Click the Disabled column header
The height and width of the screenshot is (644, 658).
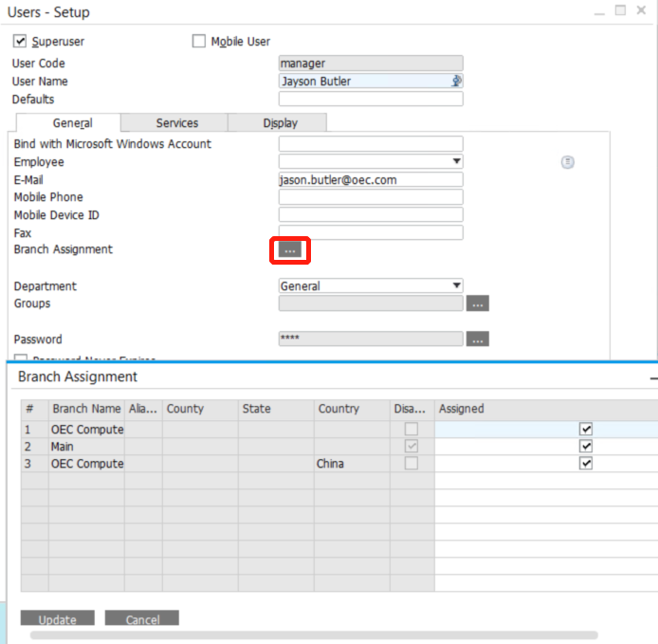pyautogui.click(x=412, y=409)
